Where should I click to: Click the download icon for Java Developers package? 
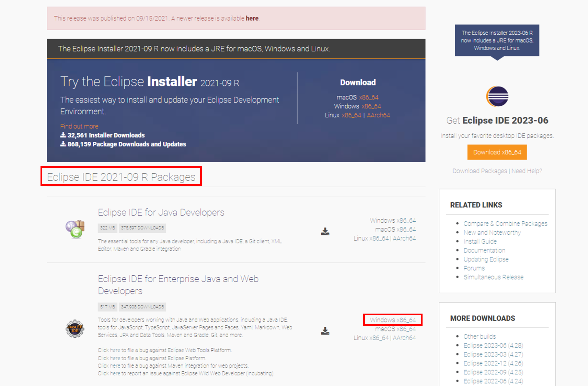(325, 231)
